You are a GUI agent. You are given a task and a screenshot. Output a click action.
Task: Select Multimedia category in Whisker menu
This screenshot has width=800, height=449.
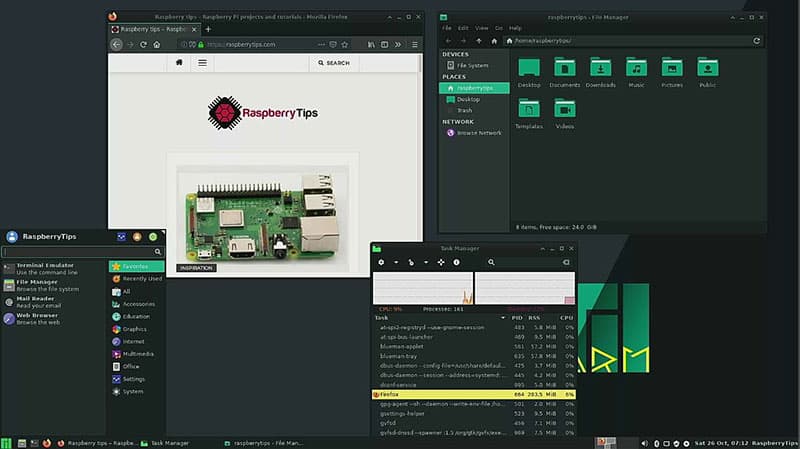click(x=137, y=354)
